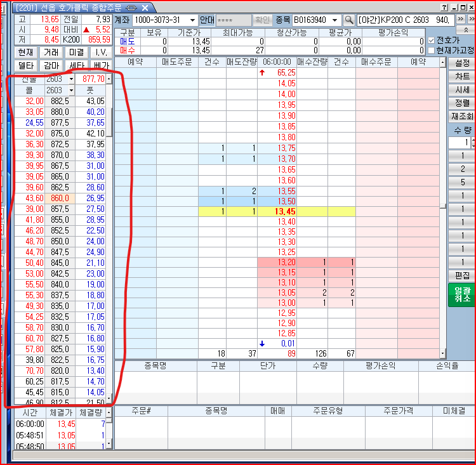This screenshot has height=465, width=476.
Task: Collapse the header with the double-up chevron
Action: point(466,30)
